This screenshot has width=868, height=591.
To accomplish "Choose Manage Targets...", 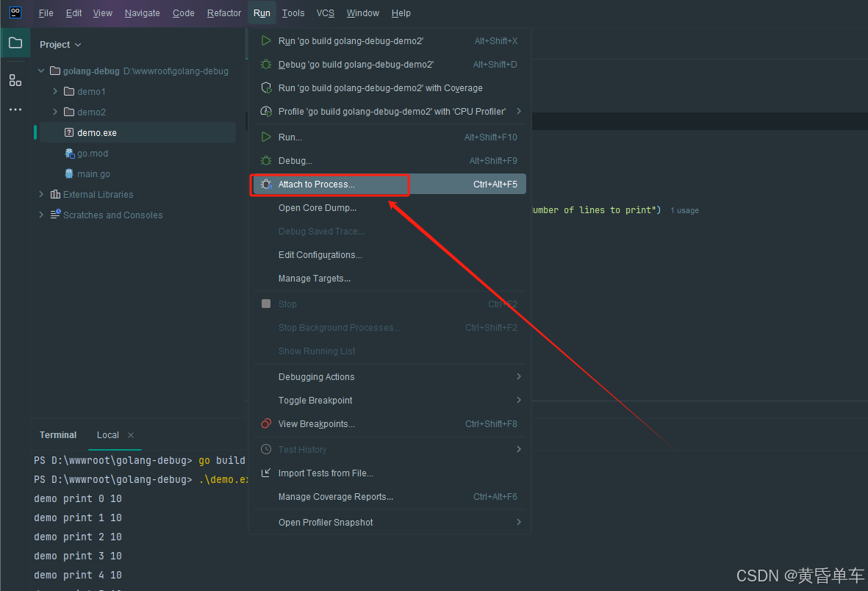I will pyautogui.click(x=390, y=278).
